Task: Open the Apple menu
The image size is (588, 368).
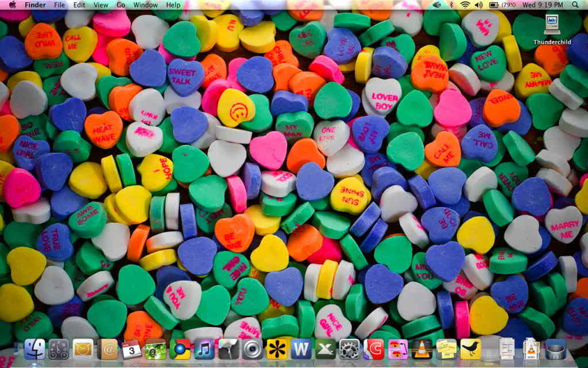Action: point(13,5)
